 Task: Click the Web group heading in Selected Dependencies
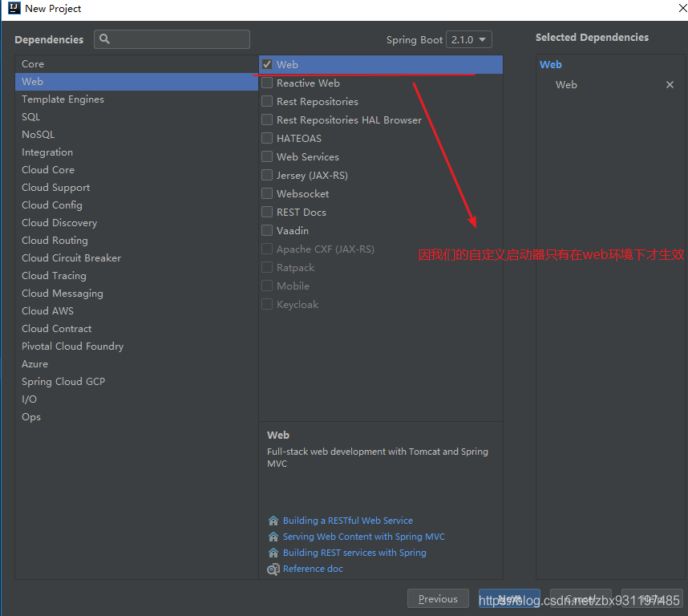(550, 64)
